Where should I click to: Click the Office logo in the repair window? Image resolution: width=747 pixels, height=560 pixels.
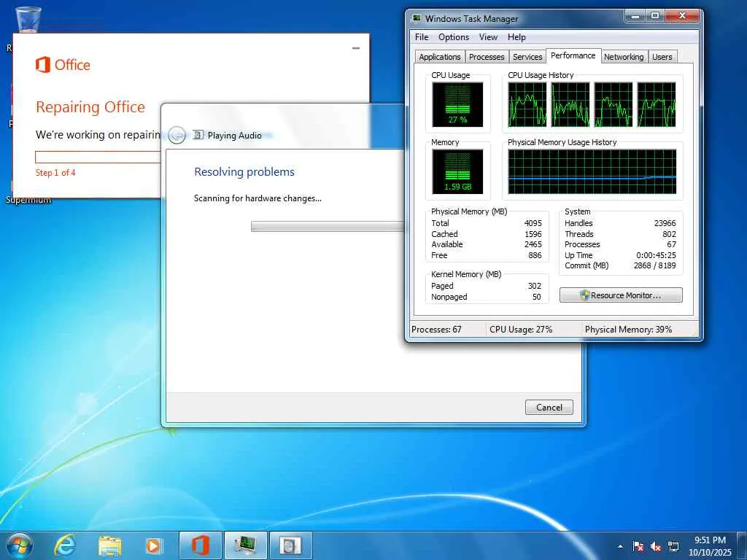(x=63, y=65)
